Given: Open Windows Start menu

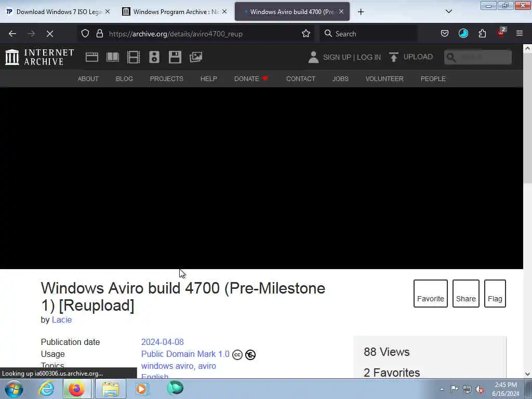Looking at the screenshot, I should 14,389.
